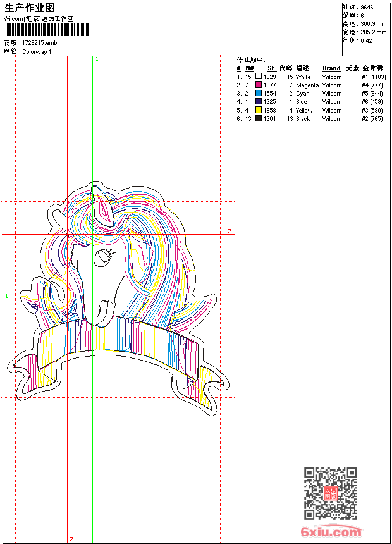Click element entry '#3 (580)'
The width and height of the screenshot is (392, 544).
pyautogui.click(x=372, y=111)
